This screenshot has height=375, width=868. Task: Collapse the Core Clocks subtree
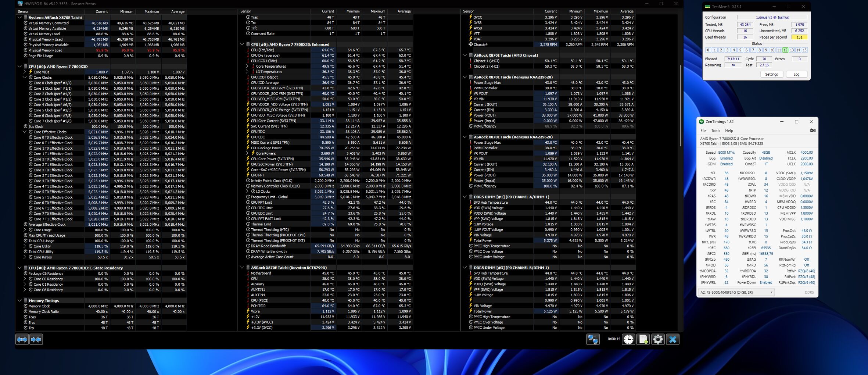coord(25,78)
